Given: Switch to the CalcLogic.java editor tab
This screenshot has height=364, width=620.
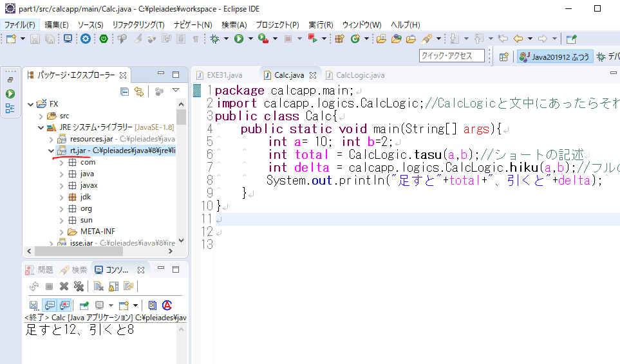Looking at the screenshot, I should (359, 75).
